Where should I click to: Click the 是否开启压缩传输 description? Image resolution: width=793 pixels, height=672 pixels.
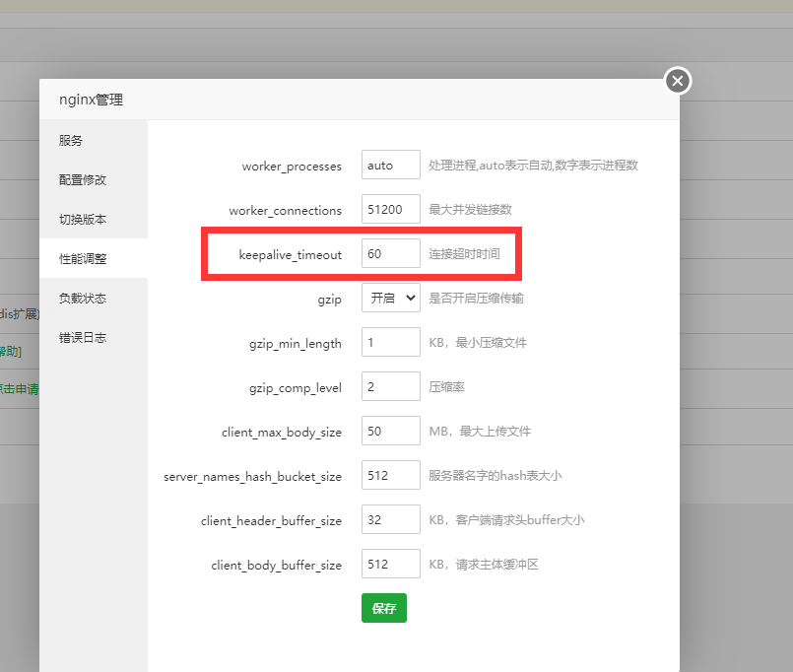476,298
